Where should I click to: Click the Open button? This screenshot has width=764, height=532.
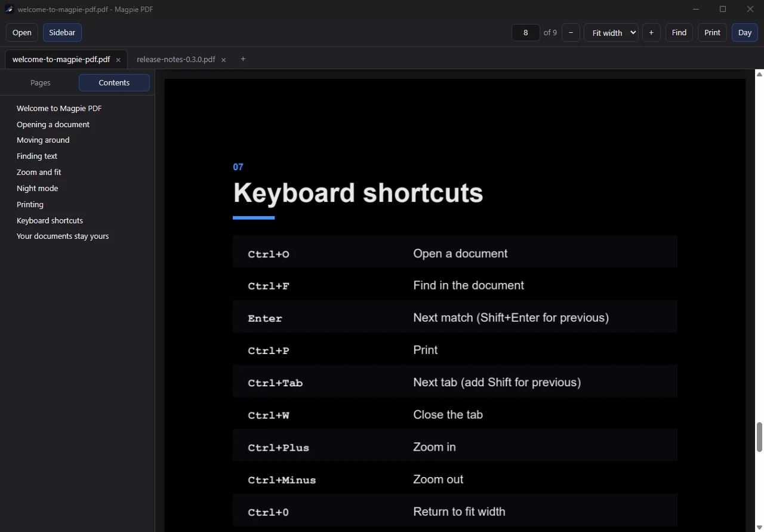22,33
